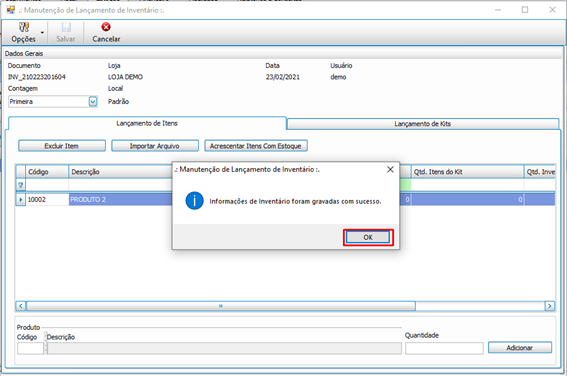Screen dimensions: 567x376
Task: Click the Descrição filter cell in grid
Action: pos(120,185)
